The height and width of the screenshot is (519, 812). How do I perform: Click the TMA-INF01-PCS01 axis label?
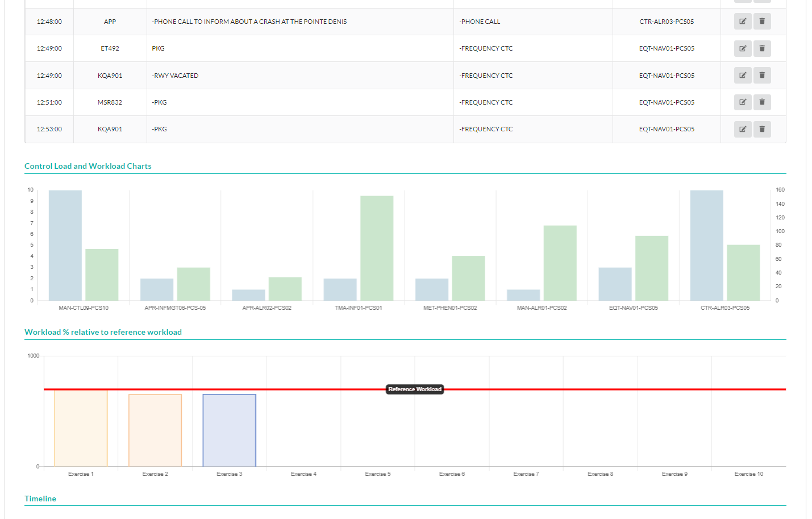coord(359,308)
